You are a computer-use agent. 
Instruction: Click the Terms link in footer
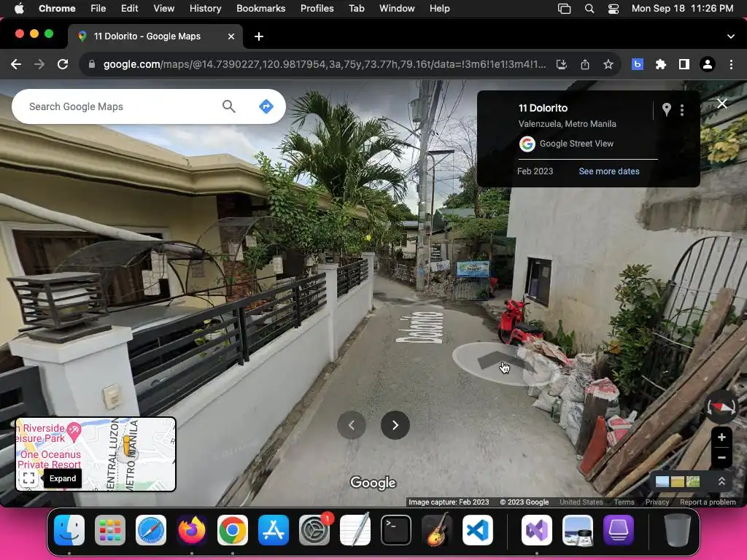(x=624, y=502)
